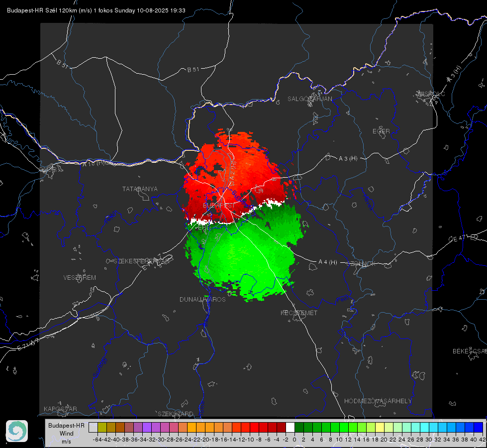Click the '42' value on legend scale
The height and width of the screenshot is (448, 487).
pos(482,440)
